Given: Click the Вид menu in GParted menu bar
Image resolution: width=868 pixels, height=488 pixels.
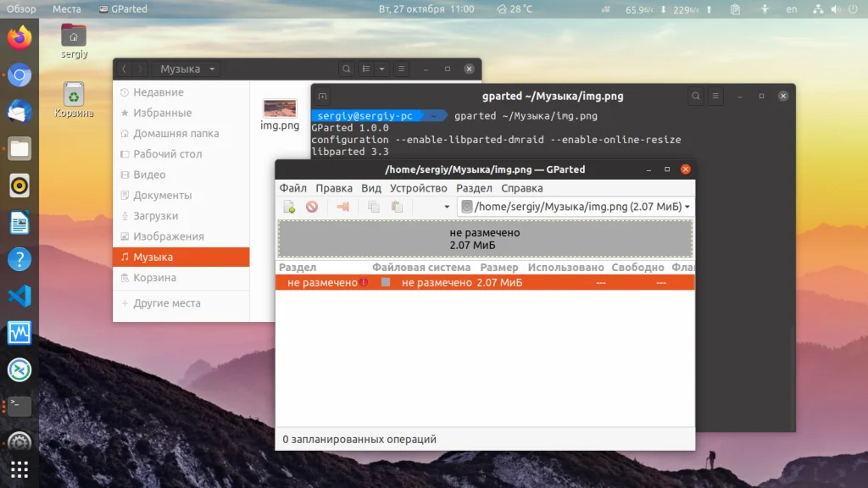Looking at the screenshot, I should [x=370, y=187].
